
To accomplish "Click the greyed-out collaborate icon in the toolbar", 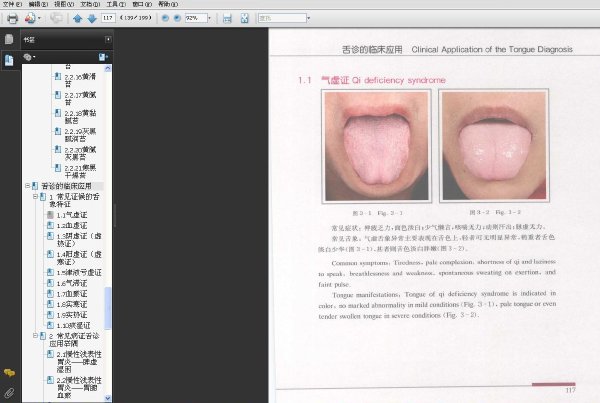I will 56,18.
